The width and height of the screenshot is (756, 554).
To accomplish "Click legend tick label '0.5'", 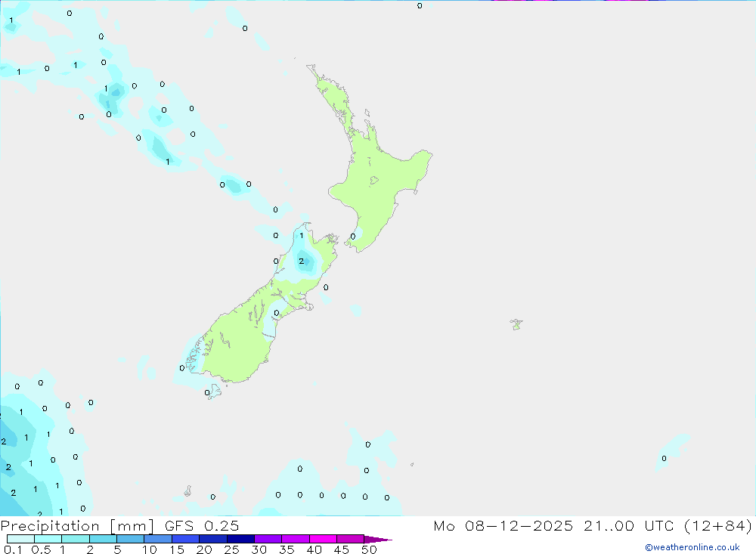I will (41, 549).
